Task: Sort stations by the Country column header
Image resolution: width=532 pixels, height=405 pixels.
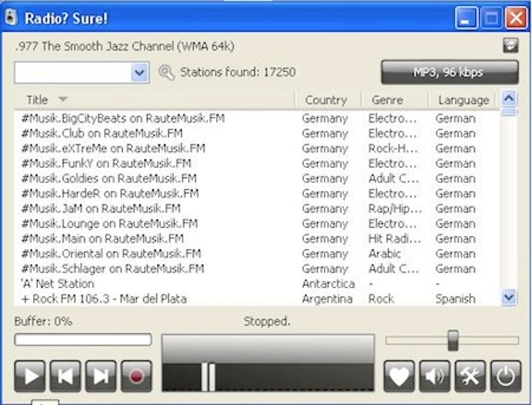Action: (x=326, y=100)
